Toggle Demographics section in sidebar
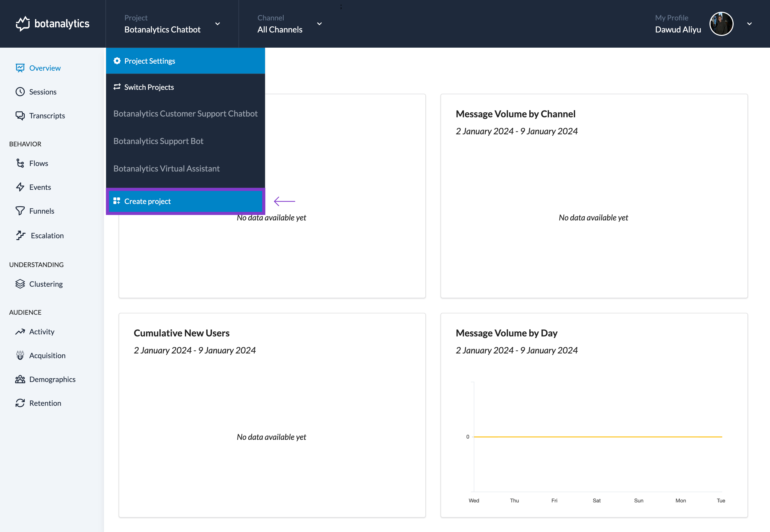This screenshot has width=770, height=532. pyautogui.click(x=52, y=379)
